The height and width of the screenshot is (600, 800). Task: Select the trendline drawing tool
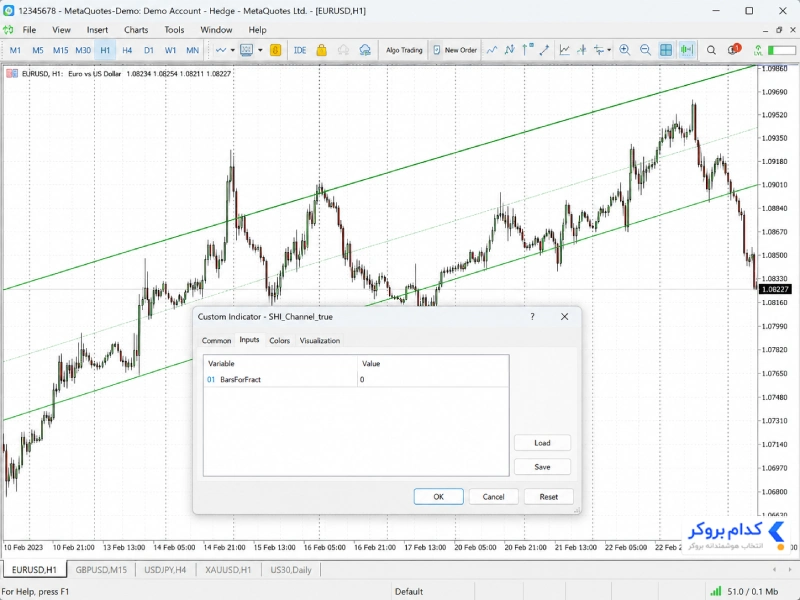tap(544, 50)
